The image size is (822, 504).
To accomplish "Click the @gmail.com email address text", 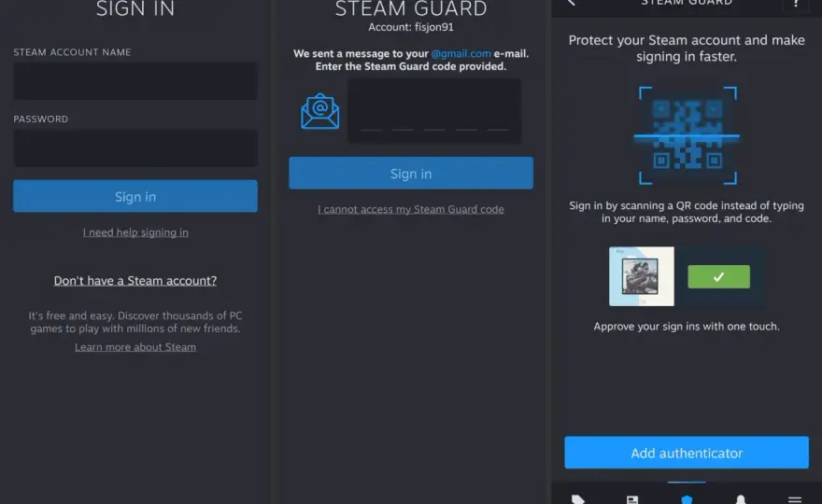I will click(x=461, y=53).
